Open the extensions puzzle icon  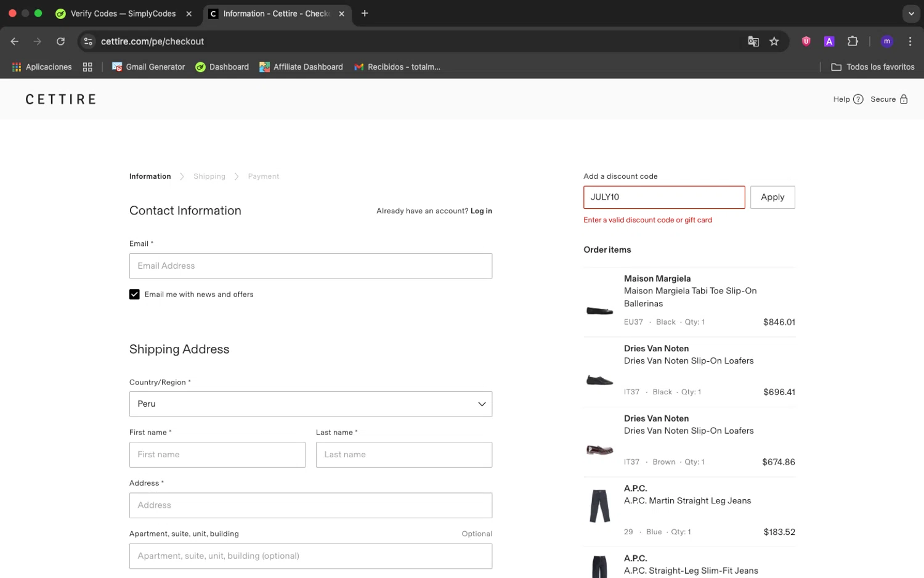pyautogui.click(x=853, y=41)
